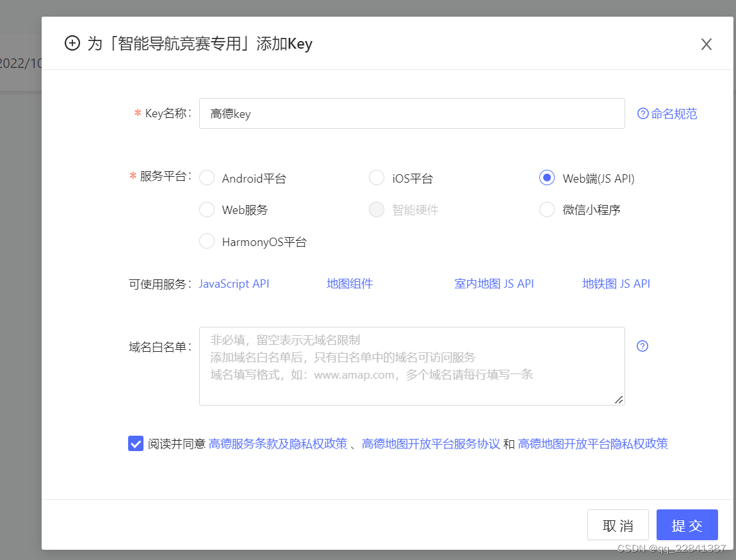Screen dimensions: 736x560
Task: Click the circled plus icon in dialog title
Action: point(72,44)
